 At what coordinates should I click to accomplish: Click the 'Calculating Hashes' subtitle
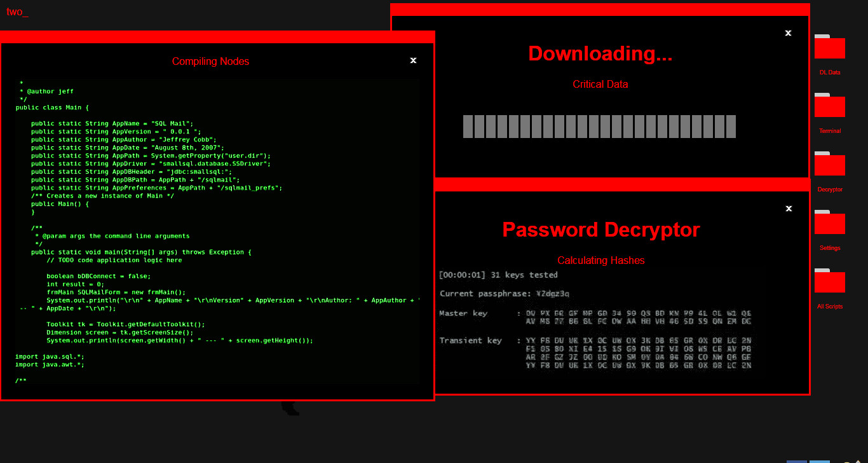[x=601, y=261]
